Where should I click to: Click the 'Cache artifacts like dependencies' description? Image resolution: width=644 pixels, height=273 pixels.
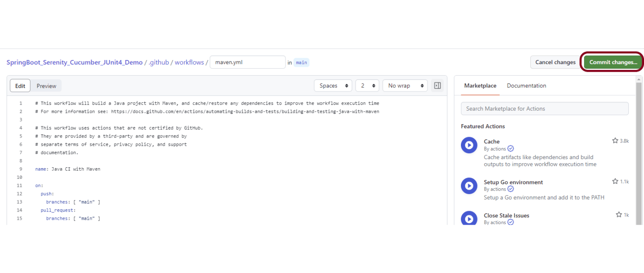pos(540,161)
